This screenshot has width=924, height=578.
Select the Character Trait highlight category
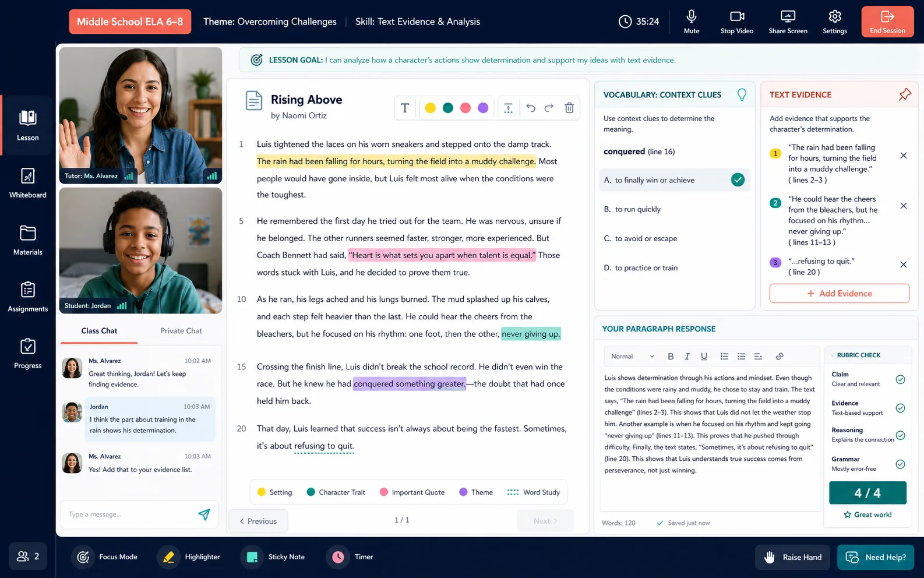(x=336, y=492)
